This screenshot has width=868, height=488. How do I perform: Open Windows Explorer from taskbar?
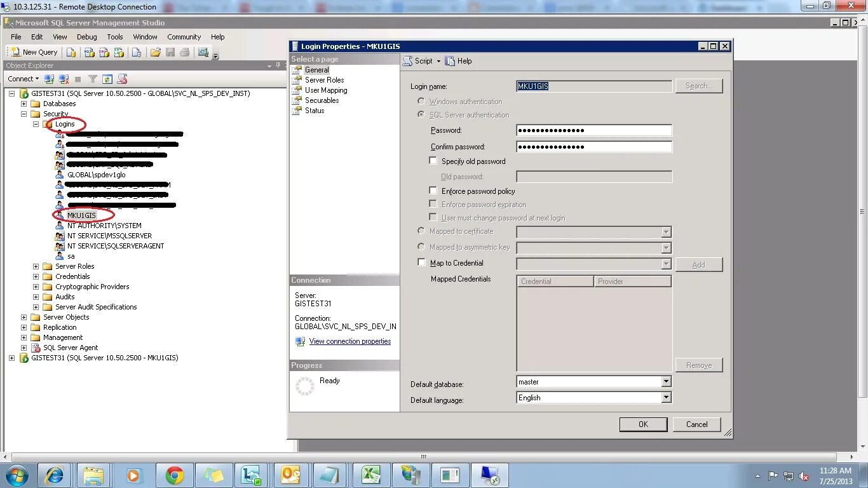(x=93, y=475)
